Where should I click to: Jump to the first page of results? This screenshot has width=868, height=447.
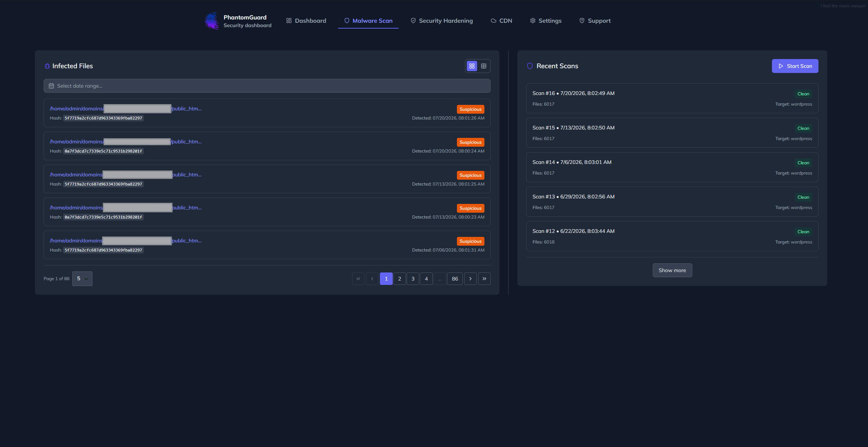click(x=358, y=279)
